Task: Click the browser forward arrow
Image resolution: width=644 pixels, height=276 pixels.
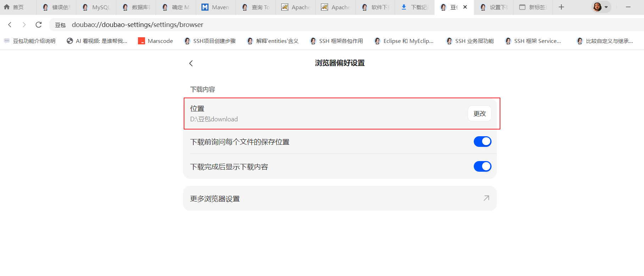Action: coord(24,24)
